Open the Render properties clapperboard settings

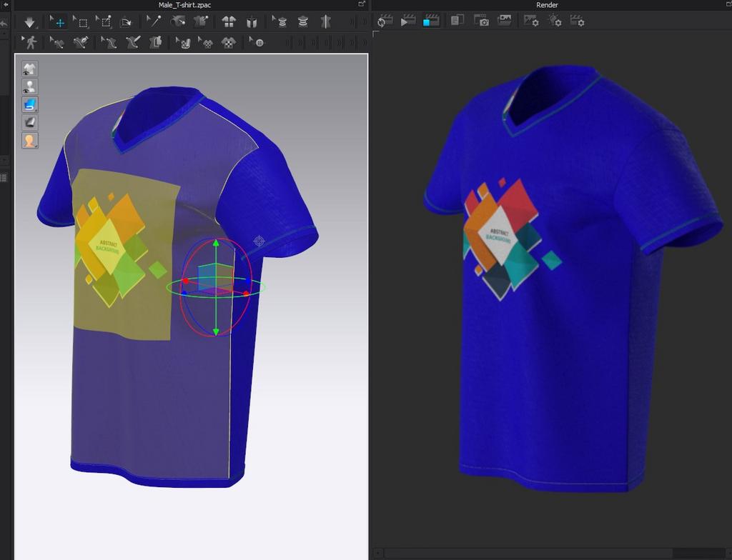tap(578, 21)
